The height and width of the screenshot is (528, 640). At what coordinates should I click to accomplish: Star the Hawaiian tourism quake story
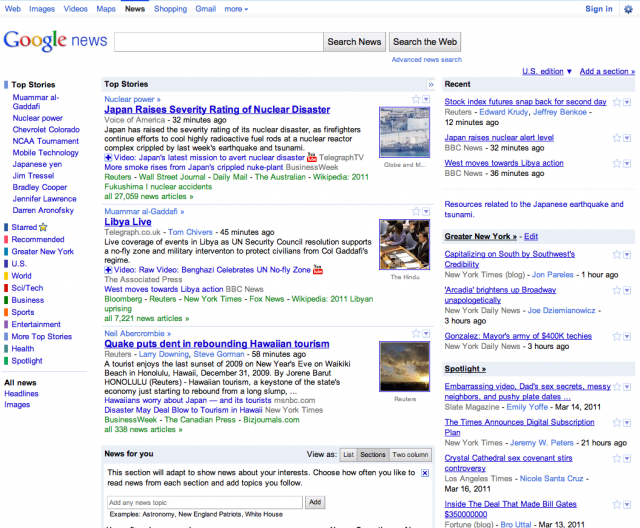click(416, 333)
